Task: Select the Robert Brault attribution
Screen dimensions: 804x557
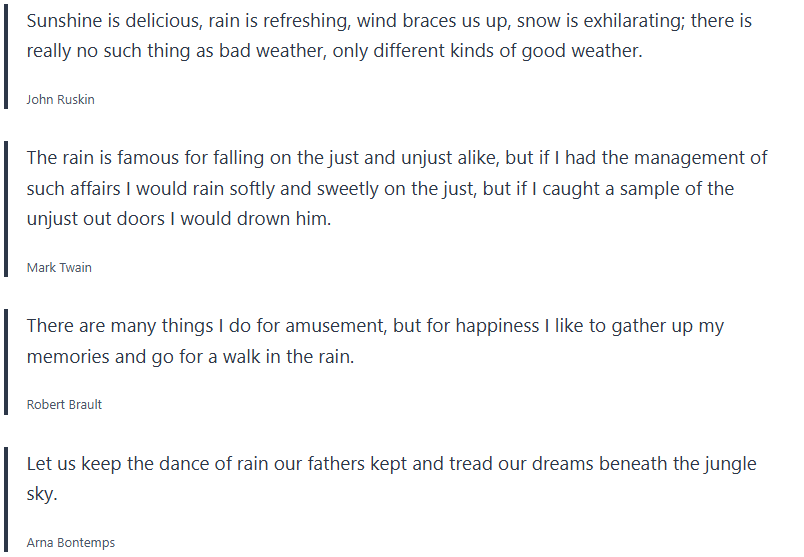Action: (64, 405)
